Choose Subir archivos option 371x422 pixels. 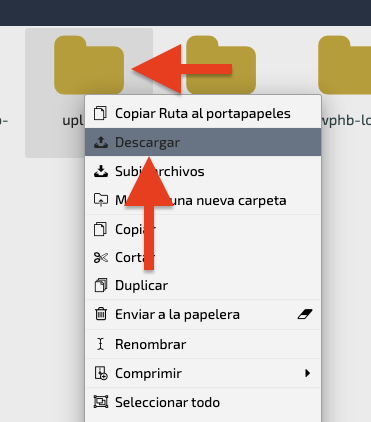click(x=203, y=171)
